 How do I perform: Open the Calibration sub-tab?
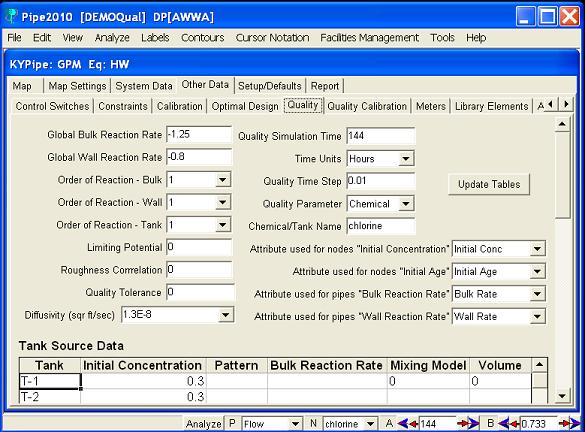[179, 106]
